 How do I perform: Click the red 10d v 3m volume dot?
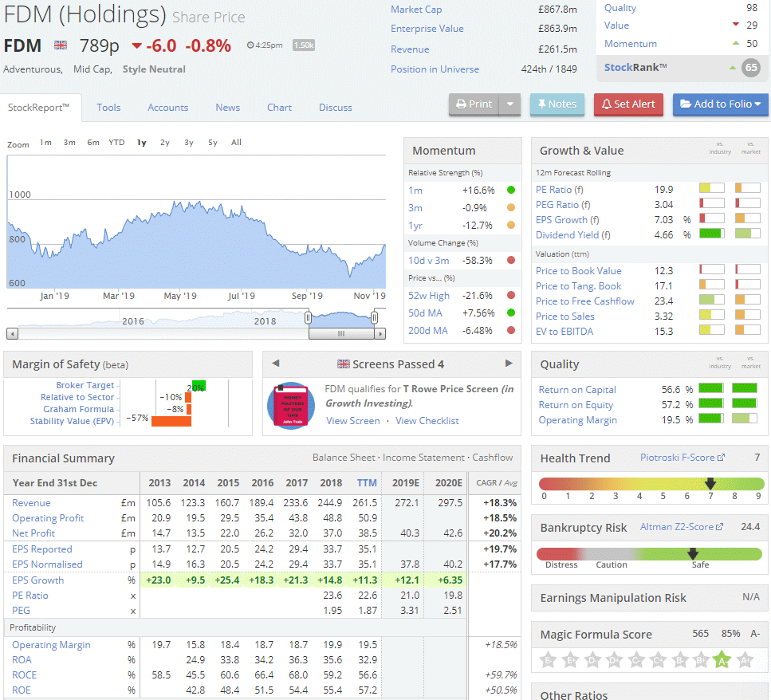tap(511, 260)
